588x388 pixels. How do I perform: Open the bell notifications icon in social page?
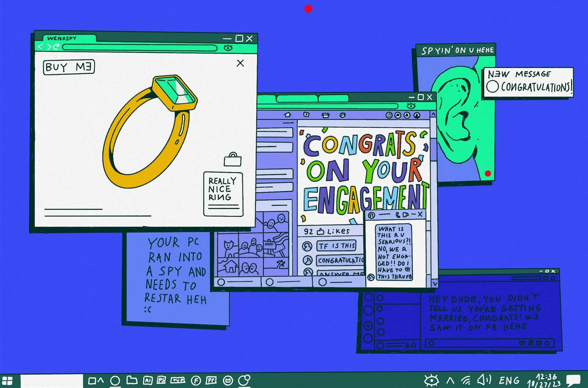tap(407, 115)
